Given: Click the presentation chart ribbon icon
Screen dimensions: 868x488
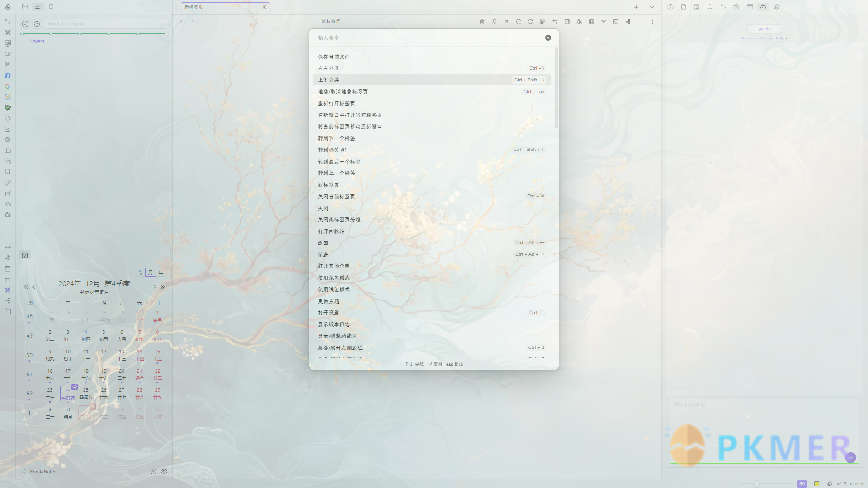Looking at the screenshot, I should (8, 43).
